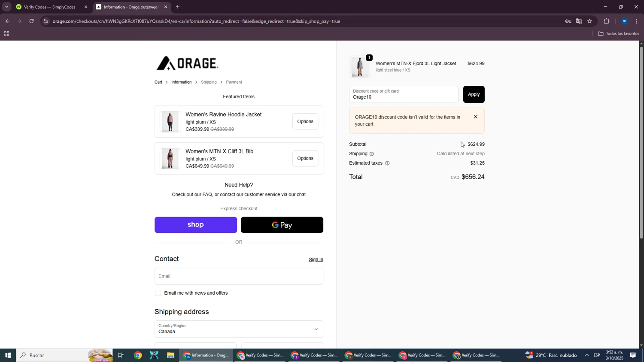This screenshot has height=362, width=644.
Task: Go back to previous page
Action: [7, 21]
